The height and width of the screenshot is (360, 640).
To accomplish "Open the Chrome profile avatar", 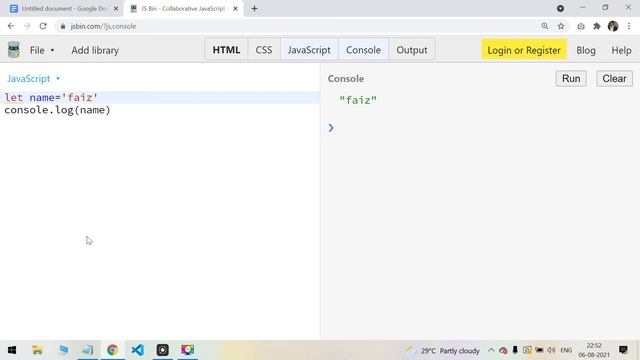I will (613, 26).
